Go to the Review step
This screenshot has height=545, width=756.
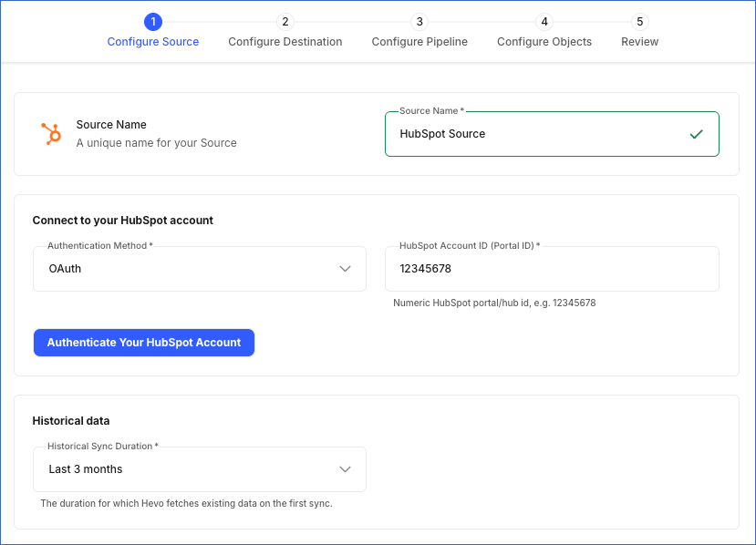coord(640,42)
